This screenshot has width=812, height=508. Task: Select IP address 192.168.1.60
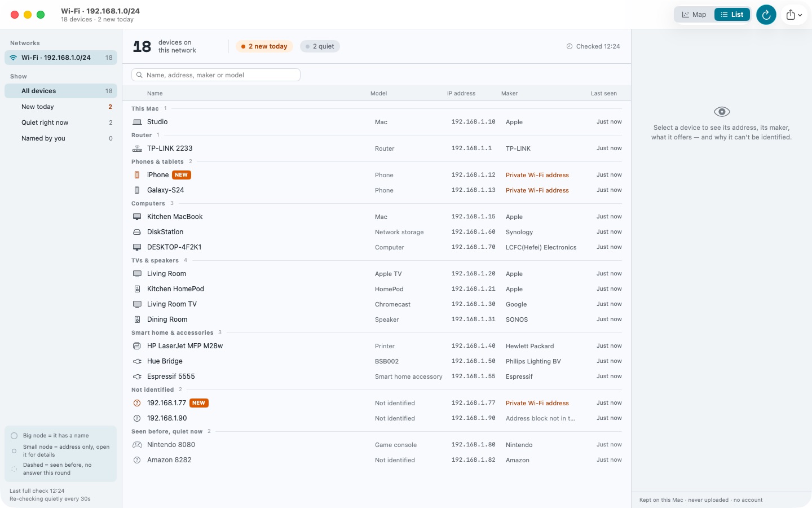474,232
